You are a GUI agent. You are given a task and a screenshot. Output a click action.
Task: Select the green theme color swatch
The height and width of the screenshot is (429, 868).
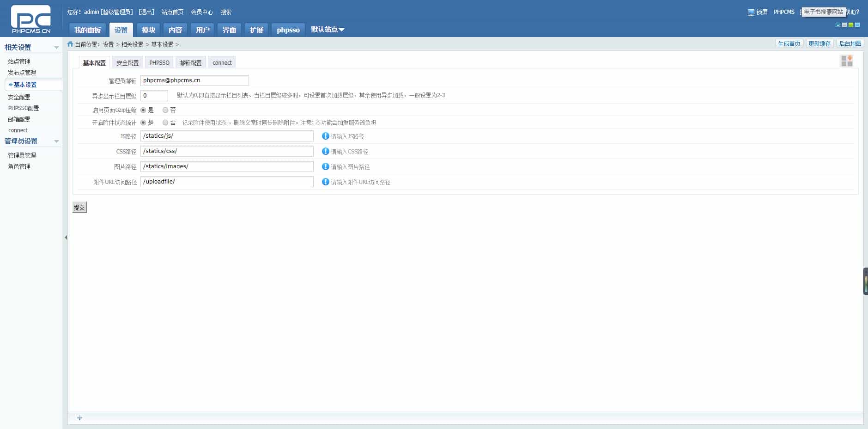tap(850, 25)
